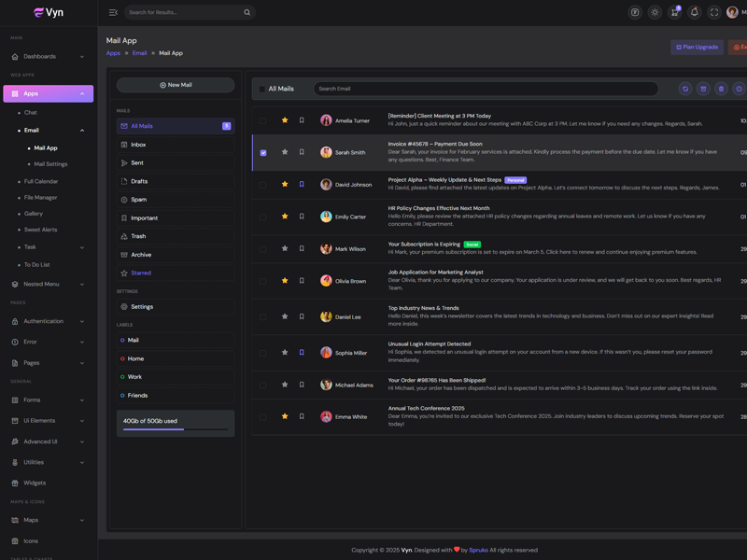Open the shopping cart icon in header
747x560 pixels.
(674, 12)
